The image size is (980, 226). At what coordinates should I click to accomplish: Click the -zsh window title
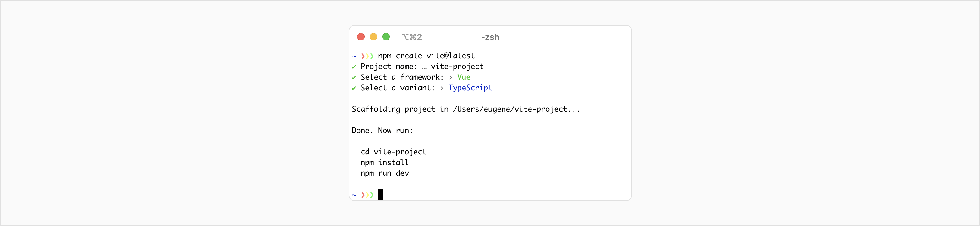coord(490,37)
